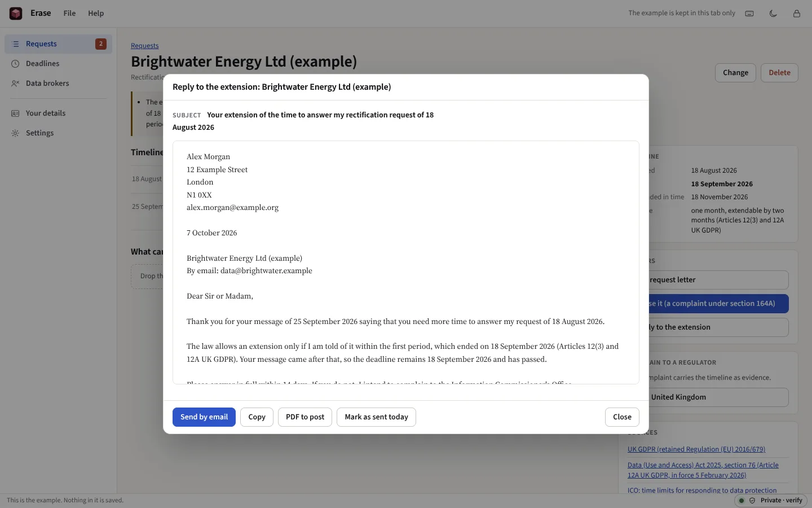812x508 pixels.
Task: Click bold "18 September 2026" deadline
Action: 722,184
